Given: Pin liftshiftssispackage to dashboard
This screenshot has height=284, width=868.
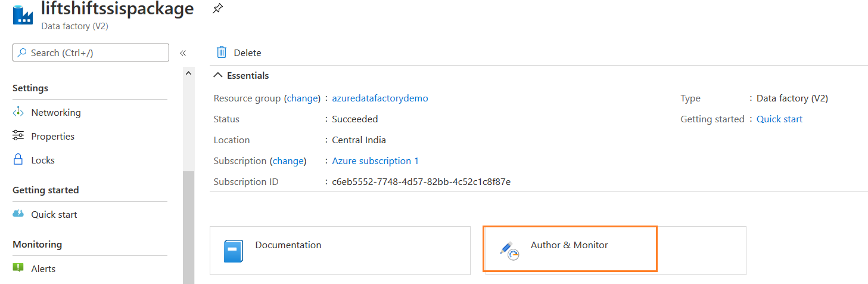Looking at the screenshot, I should (218, 8).
